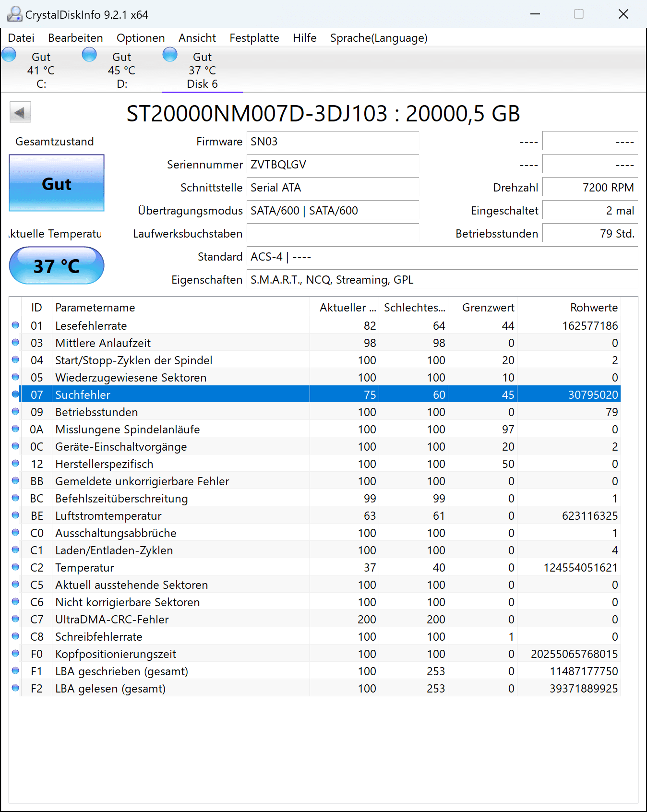Click the Eingeschaltet value 2 mal

590,211
